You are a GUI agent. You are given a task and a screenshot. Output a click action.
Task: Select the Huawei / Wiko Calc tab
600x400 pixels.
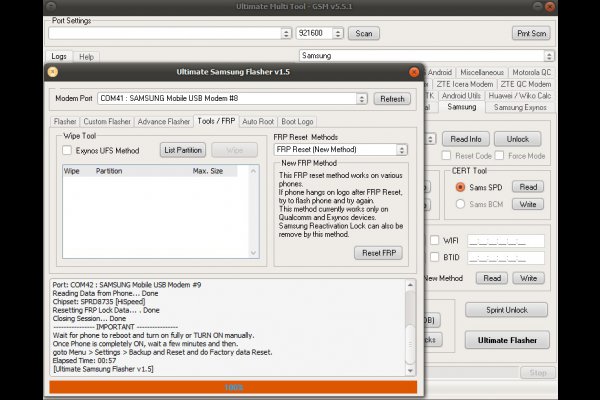click(x=519, y=96)
